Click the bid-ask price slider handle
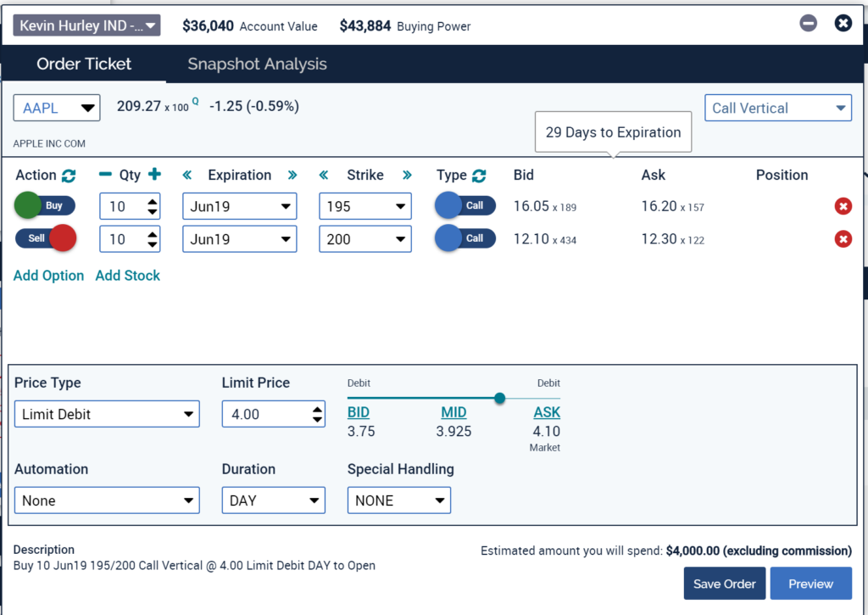 tap(500, 398)
